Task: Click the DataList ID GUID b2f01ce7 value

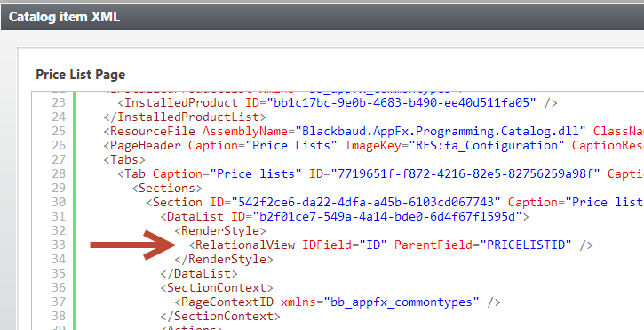Action: click(x=387, y=216)
